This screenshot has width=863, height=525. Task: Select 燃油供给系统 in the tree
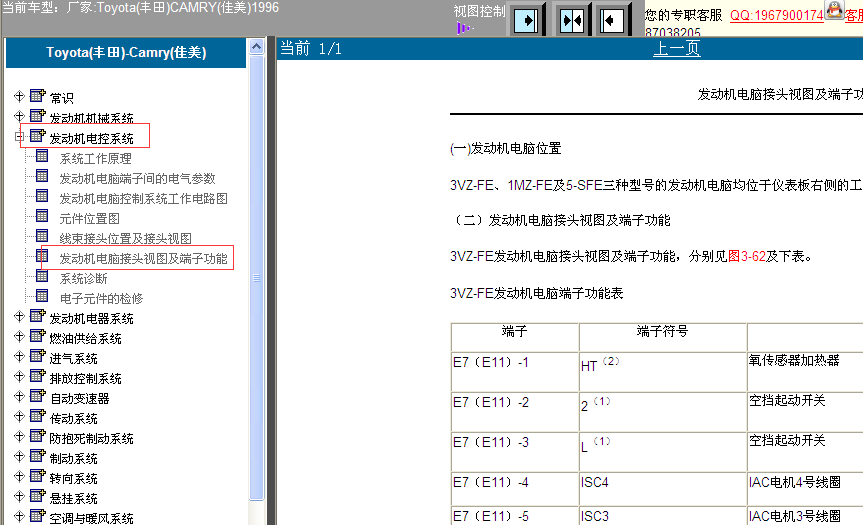85,338
